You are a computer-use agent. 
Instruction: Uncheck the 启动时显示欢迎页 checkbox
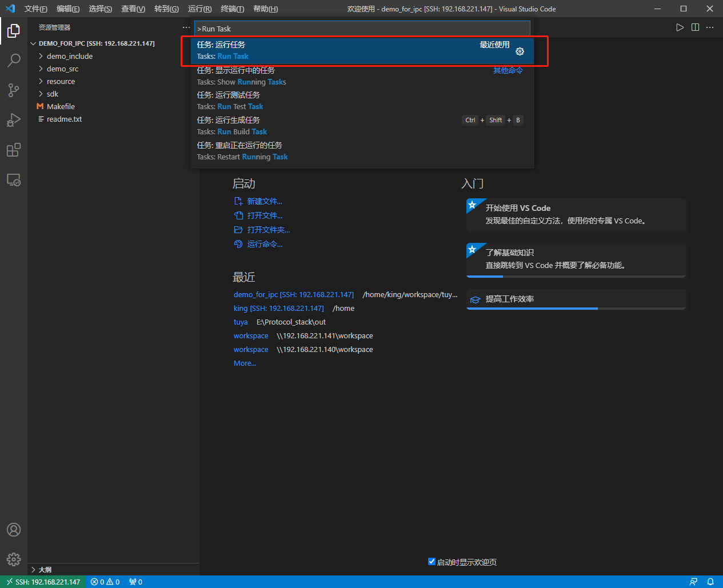[x=432, y=562]
